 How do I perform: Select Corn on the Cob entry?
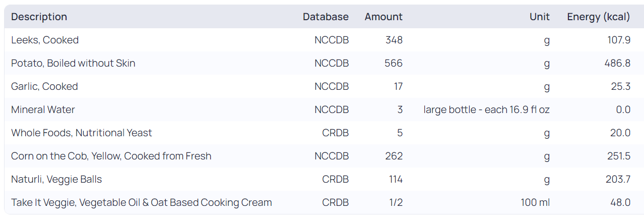(111, 156)
